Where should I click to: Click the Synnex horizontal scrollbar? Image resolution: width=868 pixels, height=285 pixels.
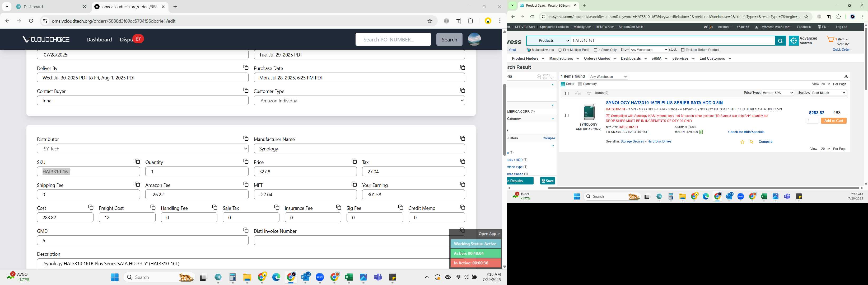(703, 188)
